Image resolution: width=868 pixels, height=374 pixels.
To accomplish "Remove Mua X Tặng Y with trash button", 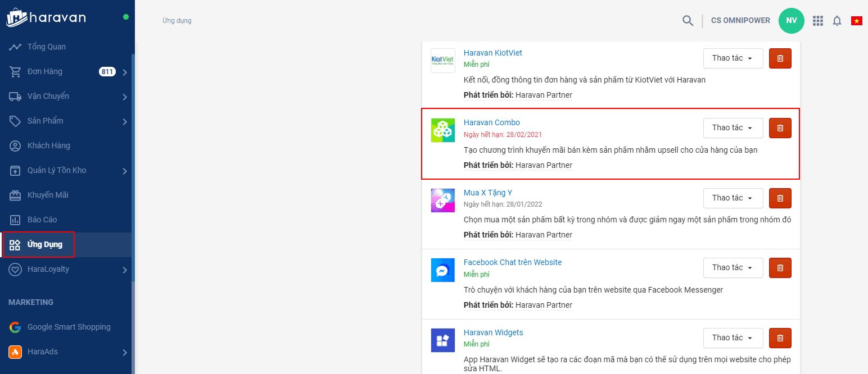I will [780, 198].
